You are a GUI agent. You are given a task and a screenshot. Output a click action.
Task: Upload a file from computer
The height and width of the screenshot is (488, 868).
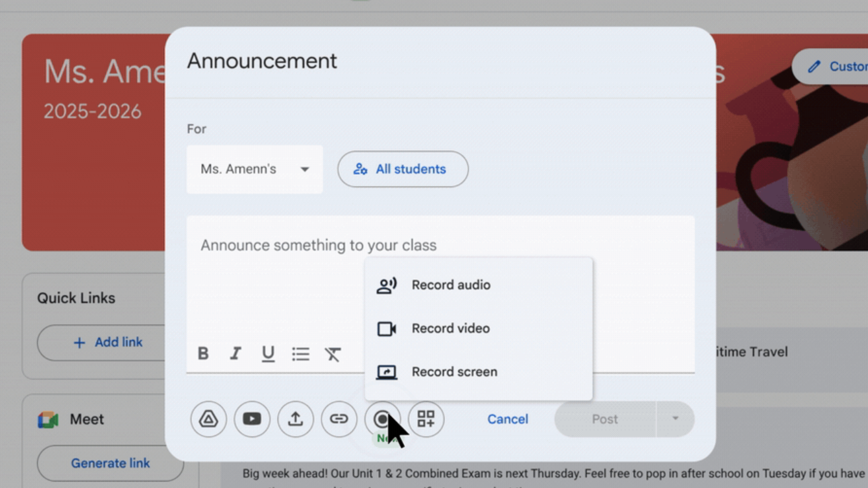[295, 419]
